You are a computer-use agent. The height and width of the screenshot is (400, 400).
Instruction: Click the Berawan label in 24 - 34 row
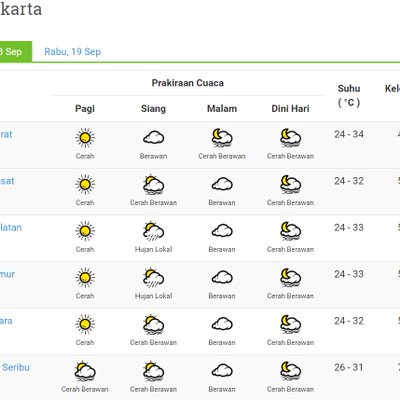click(x=153, y=156)
